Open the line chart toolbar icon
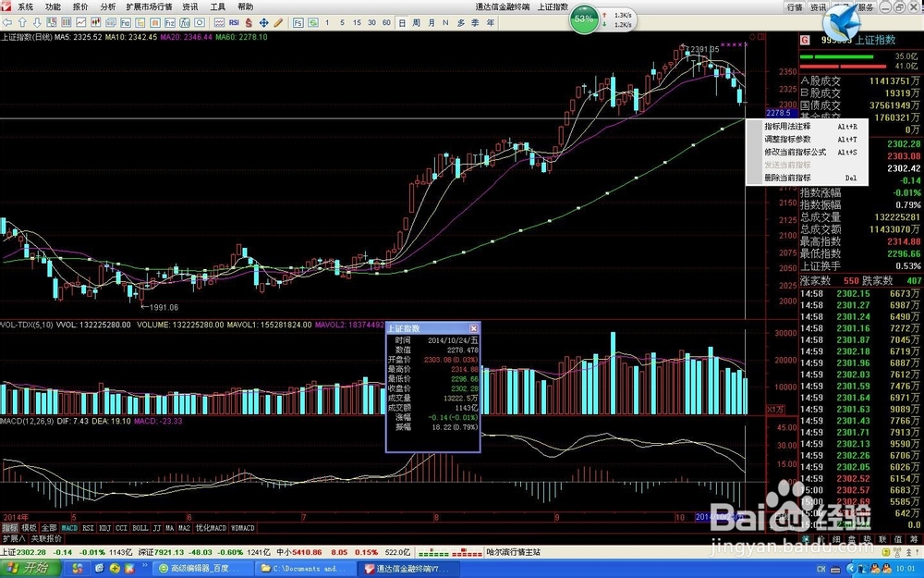924x578 pixels. tap(80, 22)
